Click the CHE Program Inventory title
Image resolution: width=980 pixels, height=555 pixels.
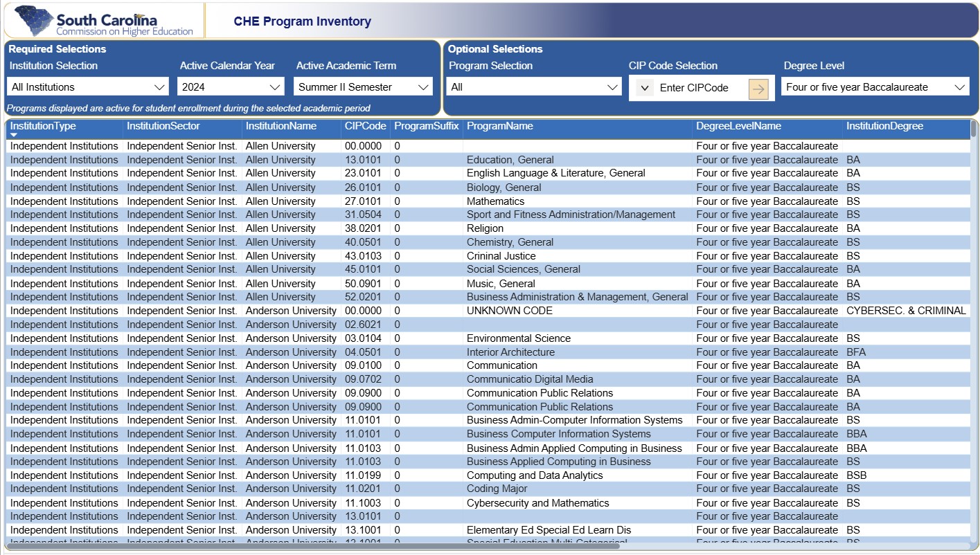click(x=302, y=21)
